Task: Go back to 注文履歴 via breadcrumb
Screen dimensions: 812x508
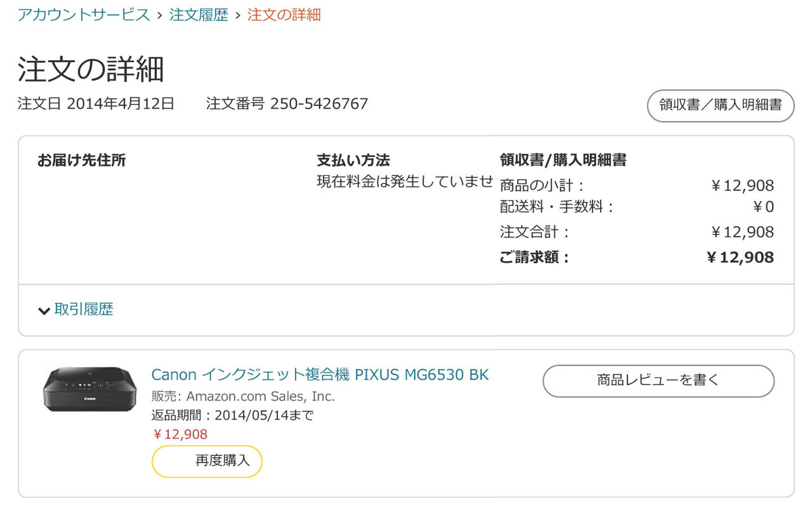Action: tap(198, 14)
